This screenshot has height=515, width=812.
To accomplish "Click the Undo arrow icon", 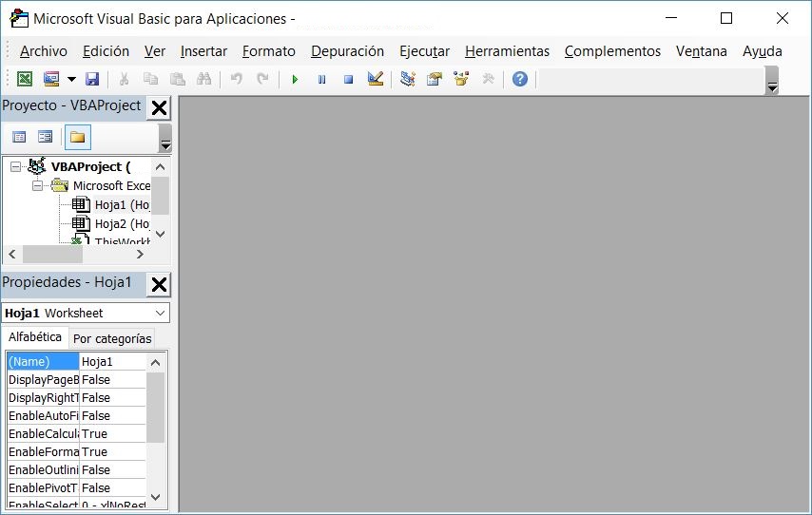I will click(236, 79).
